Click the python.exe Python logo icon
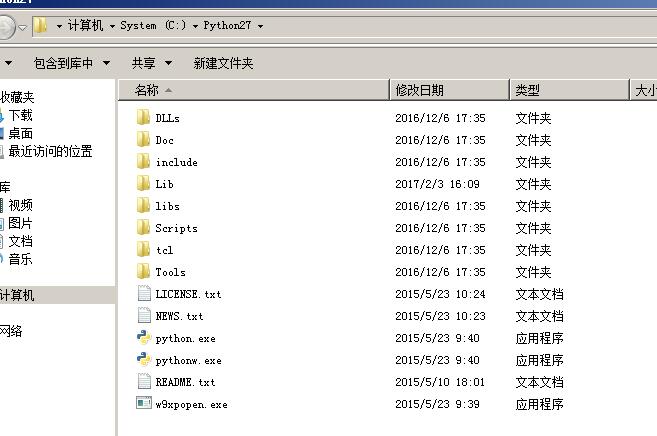The image size is (657, 436). (x=144, y=337)
